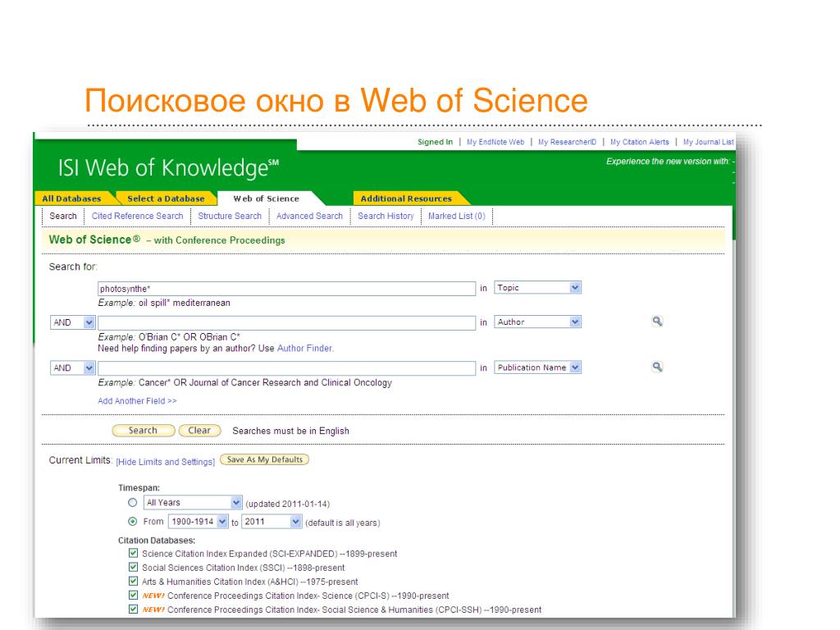
Task: Open My EndNote Web link
Action: click(495, 142)
